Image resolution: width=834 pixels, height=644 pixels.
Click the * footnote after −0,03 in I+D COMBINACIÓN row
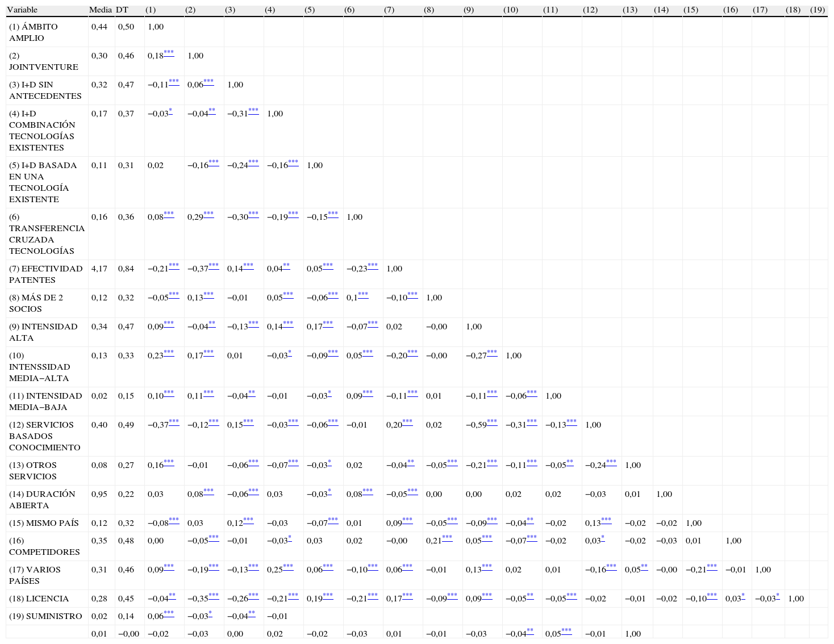pyautogui.click(x=170, y=111)
